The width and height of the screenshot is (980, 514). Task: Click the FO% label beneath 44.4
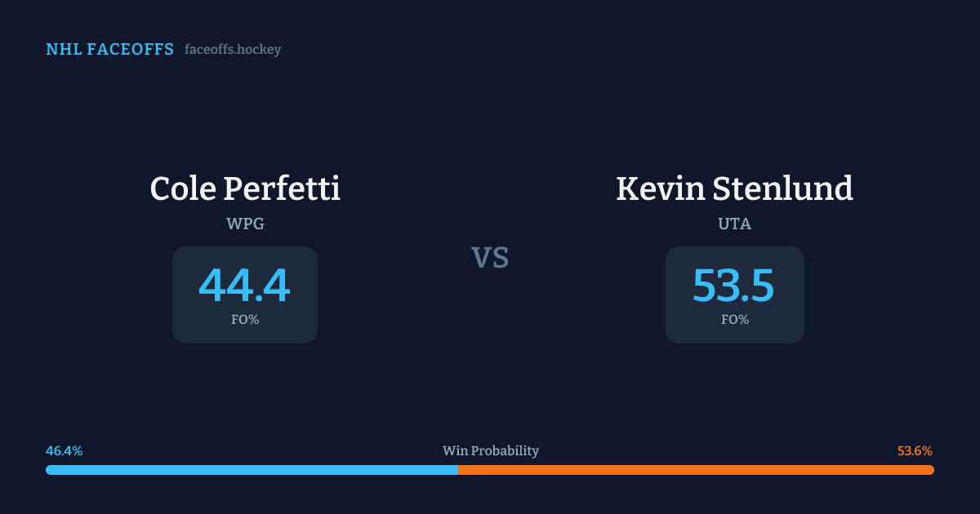click(x=245, y=320)
